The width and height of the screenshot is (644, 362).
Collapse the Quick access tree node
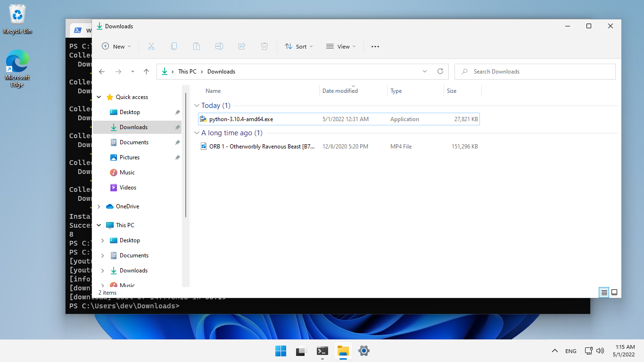pos(99,97)
